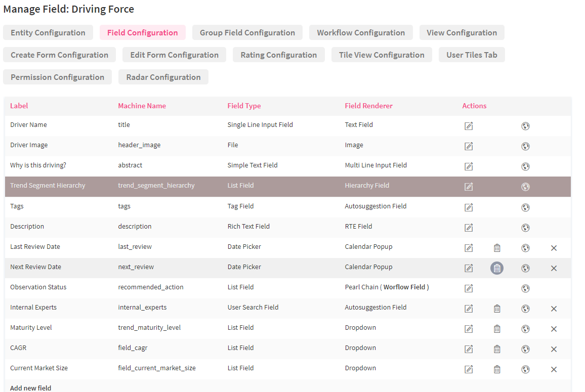
Task: Open the Rating Configuration tab
Action: click(x=279, y=55)
